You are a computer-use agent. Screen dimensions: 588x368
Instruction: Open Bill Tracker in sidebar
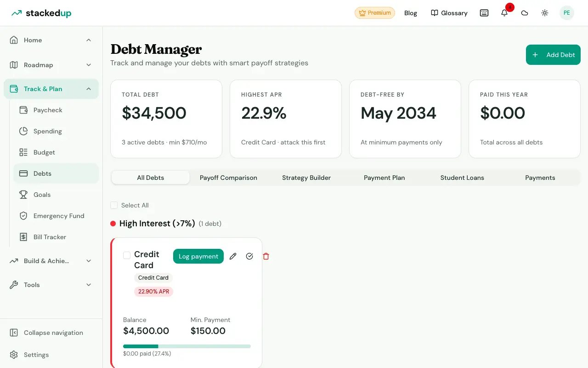pos(56,237)
